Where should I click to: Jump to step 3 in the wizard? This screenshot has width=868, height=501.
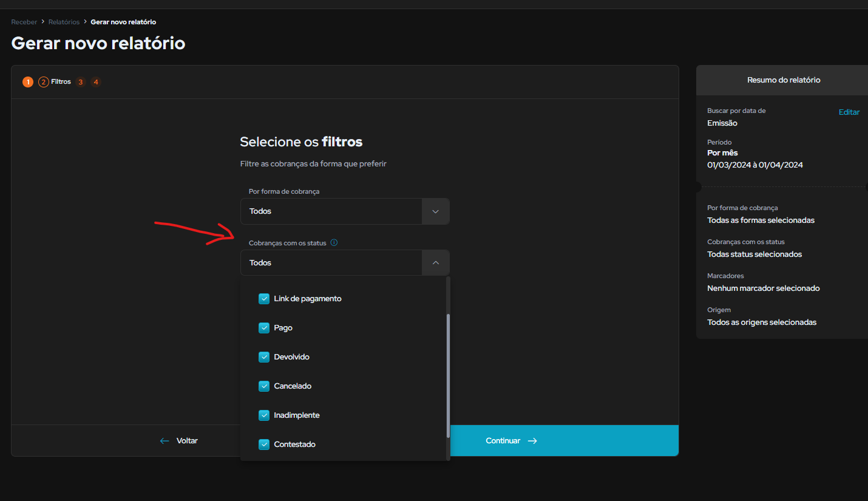[x=81, y=82]
